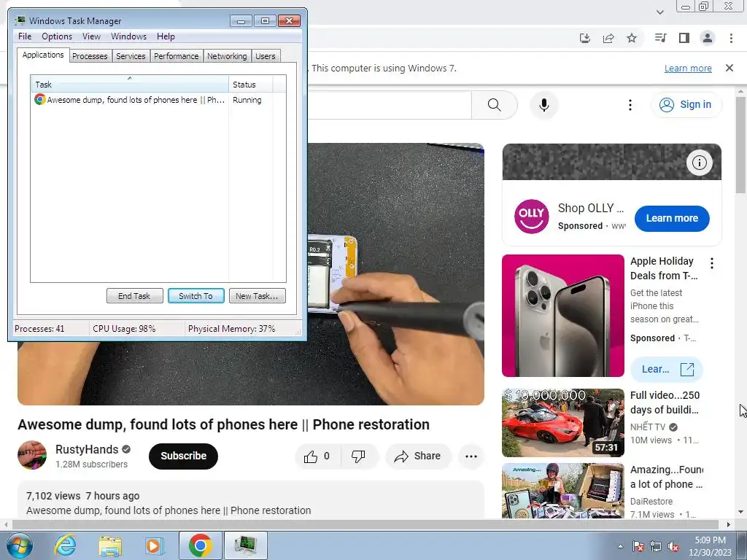Click the YouTube search magnifier button

[x=494, y=105]
